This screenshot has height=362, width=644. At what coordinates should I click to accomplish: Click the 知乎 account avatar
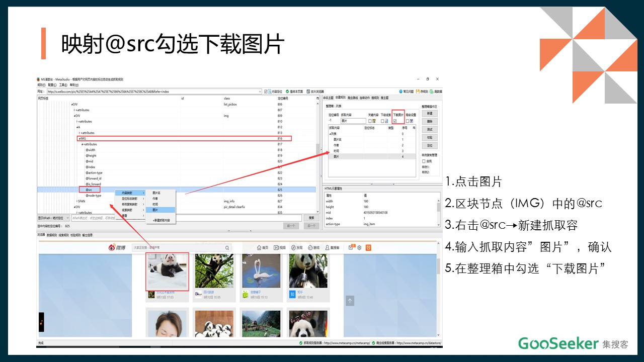click(292, 294)
